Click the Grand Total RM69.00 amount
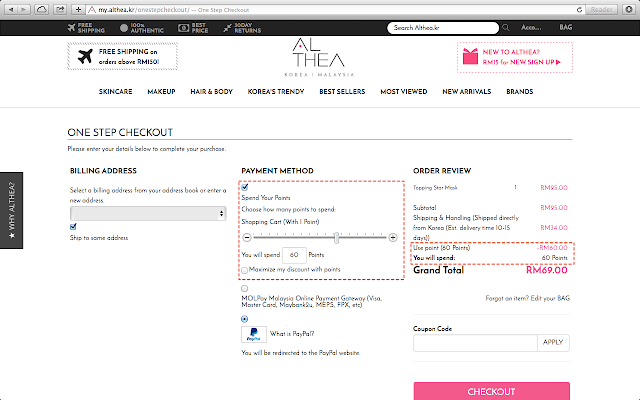The image size is (640, 400). (x=547, y=270)
